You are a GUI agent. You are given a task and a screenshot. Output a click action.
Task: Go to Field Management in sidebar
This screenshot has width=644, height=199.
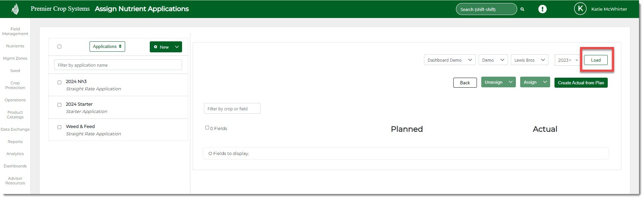(x=15, y=31)
